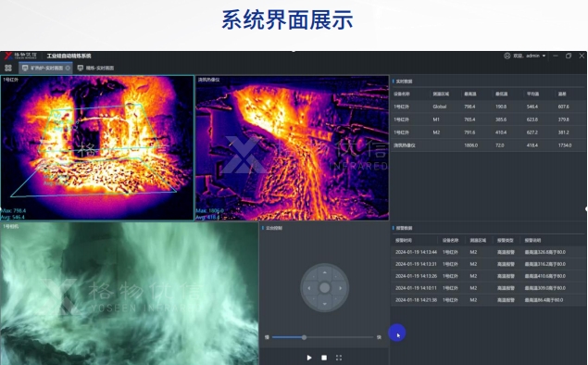
Task: Pan camera right with PTZ right arrow
Action: [x=340, y=288]
